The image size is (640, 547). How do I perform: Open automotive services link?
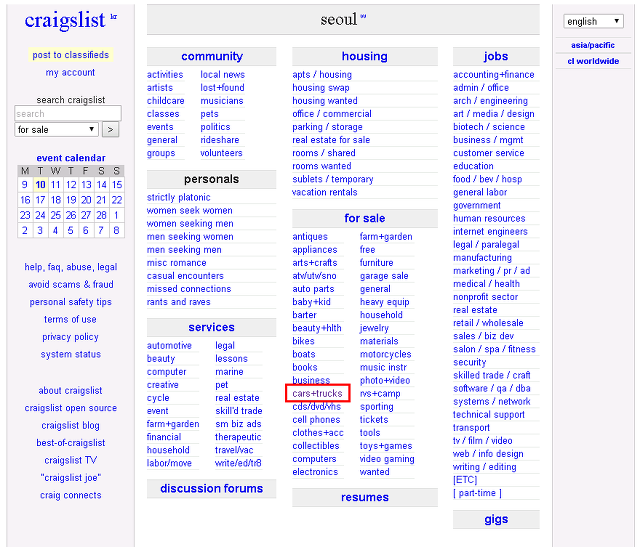pos(169,346)
